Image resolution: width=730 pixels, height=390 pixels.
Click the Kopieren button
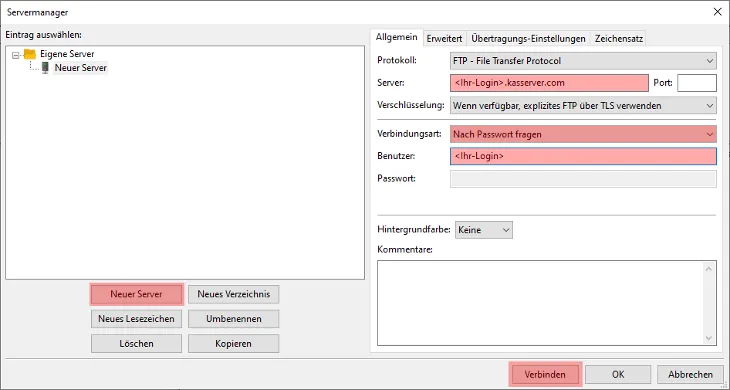[x=234, y=343]
